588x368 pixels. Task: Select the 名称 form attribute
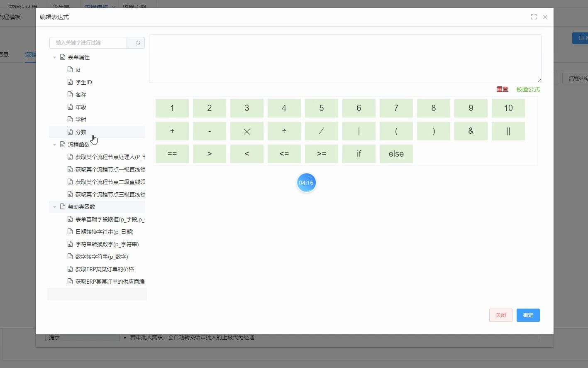click(x=81, y=95)
